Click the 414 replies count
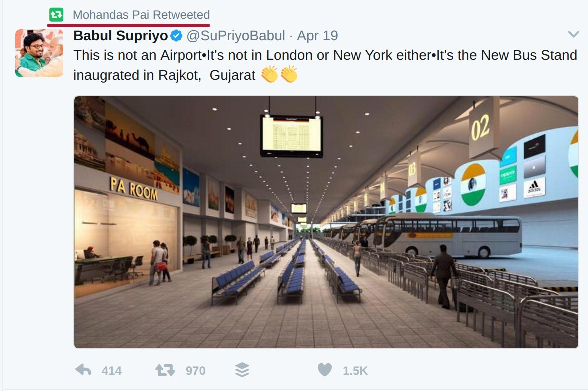Image resolution: width=588 pixels, height=391 pixels. pyautogui.click(x=111, y=370)
